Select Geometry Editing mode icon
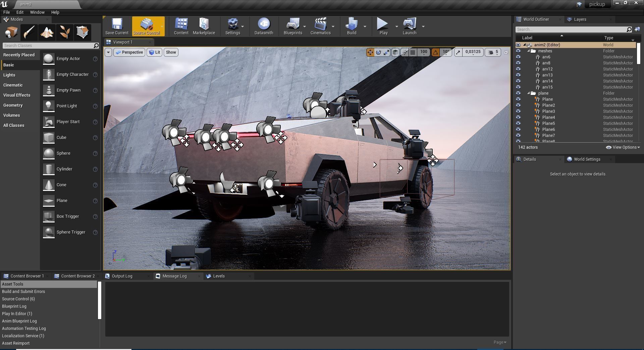The width and height of the screenshot is (644, 350). click(x=82, y=32)
